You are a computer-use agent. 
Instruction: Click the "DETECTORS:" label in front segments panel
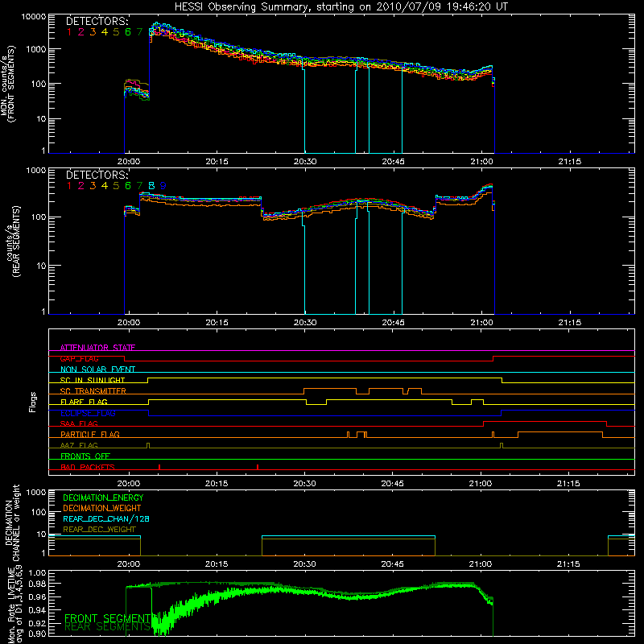(97, 21)
